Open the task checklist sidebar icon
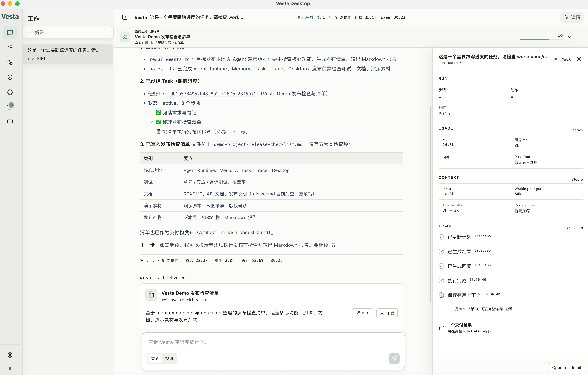Image resolution: width=588 pixels, height=375 pixels. pyautogui.click(x=10, y=47)
